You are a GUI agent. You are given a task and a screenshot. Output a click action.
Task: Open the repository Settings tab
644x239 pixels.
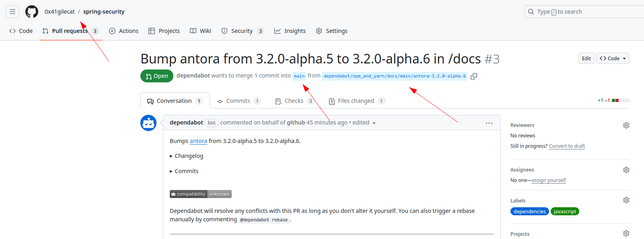point(332,31)
